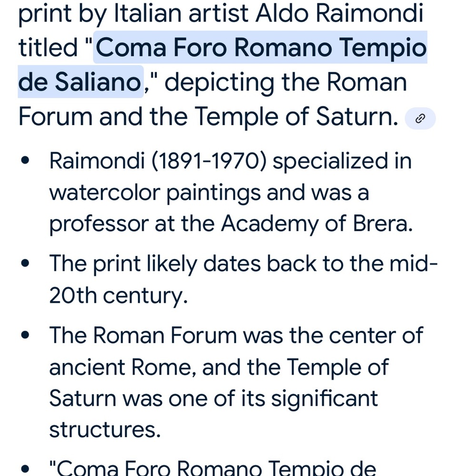Click the bullet beside partially visible last item
Viewport: 476px width, 476px height.
point(25,469)
